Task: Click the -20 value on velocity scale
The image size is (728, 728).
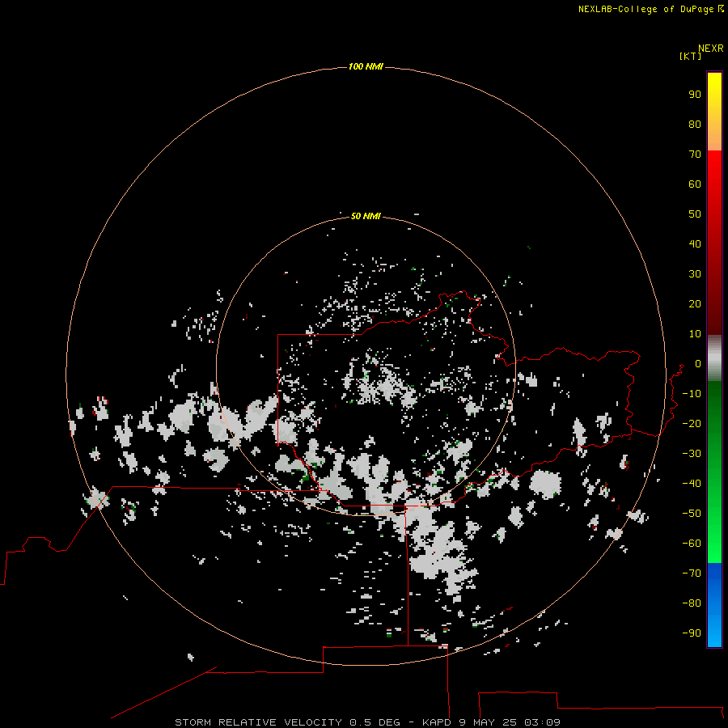Action: pos(692,423)
